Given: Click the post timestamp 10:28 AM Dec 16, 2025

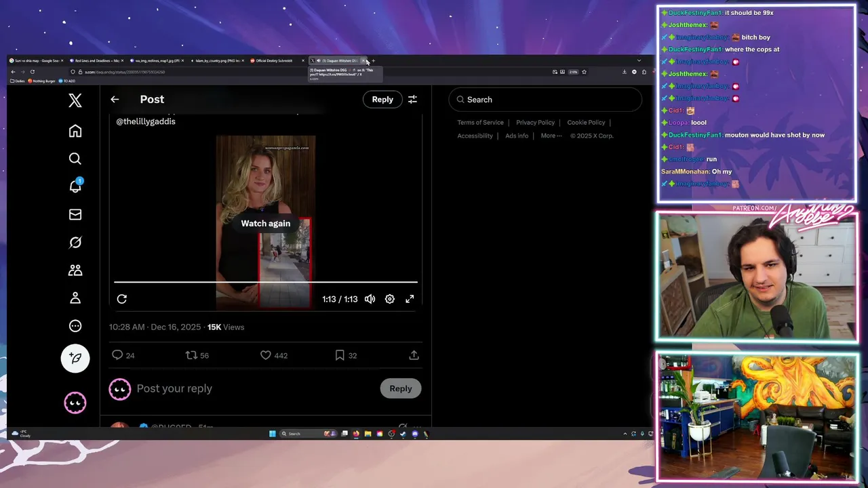Looking at the screenshot, I should pyautogui.click(x=155, y=327).
